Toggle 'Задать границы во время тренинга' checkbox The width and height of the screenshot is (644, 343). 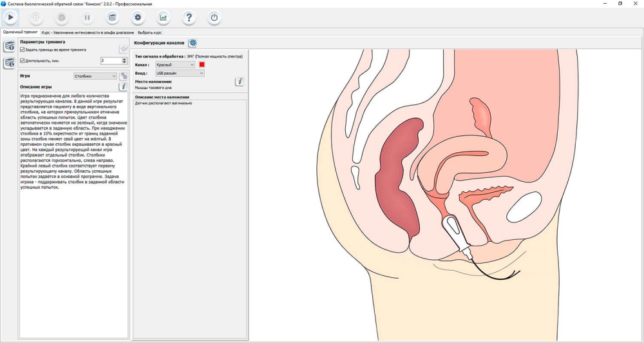[23, 50]
